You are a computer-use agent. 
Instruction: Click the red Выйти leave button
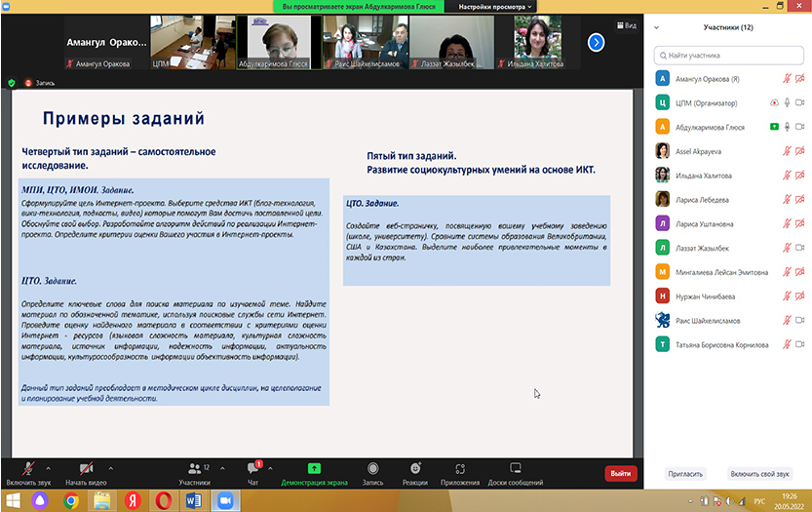[x=620, y=473]
